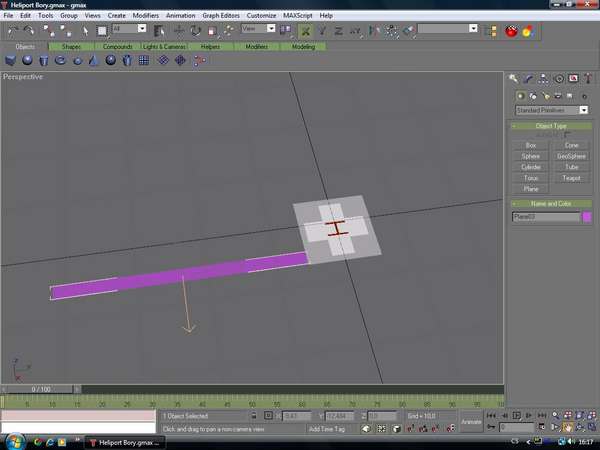The image size is (600, 450).
Task: Open the Motion command panel tab
Action: coord(559,79)
